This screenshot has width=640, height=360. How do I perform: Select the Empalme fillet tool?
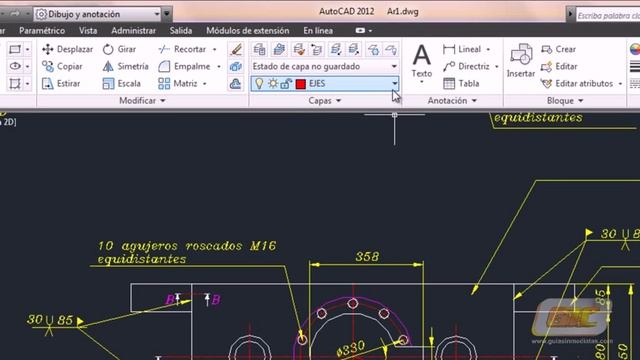click(x=184, y=67)
